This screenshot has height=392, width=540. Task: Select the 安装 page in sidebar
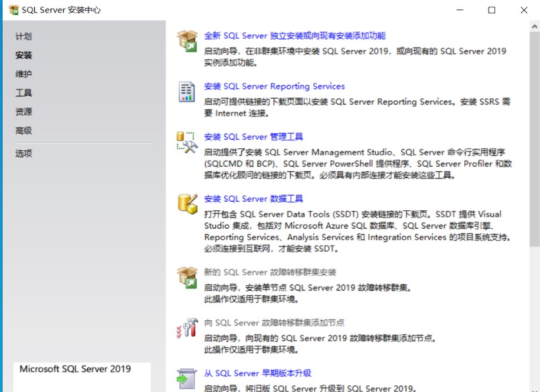pyautogui.click(x=24, y=55)
